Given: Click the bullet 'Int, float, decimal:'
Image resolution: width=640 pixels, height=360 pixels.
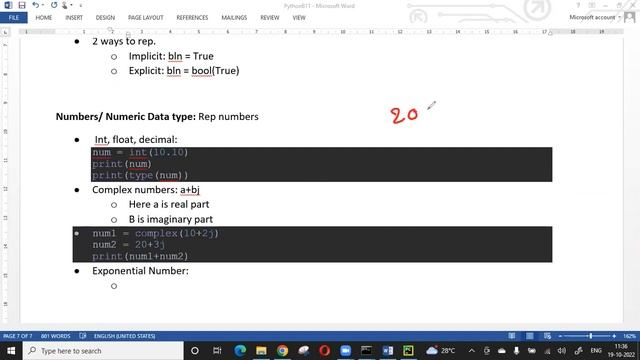Looking at the screenshot, I should point(136,140).
